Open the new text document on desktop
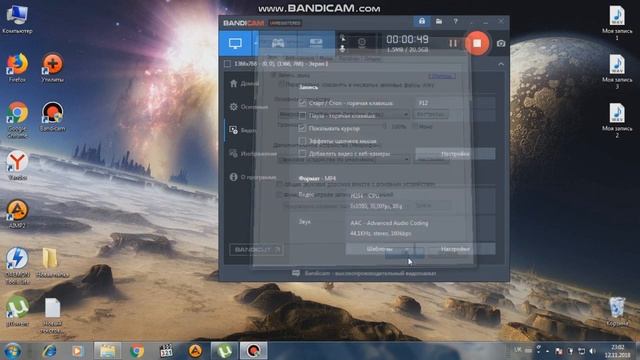This screenshot has width=640, height=360. tap(52, 315)
